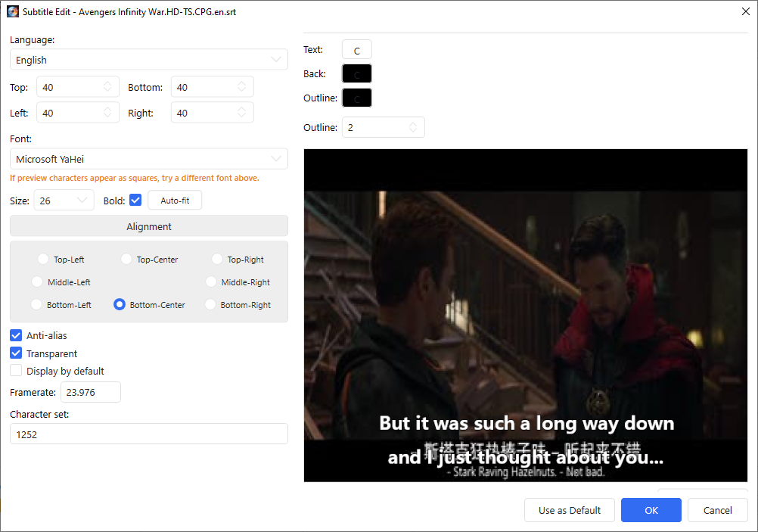Image resolution: width=758 pixels, height=532 pixels.
Task: Adjust the Bottom margin spinner arrows
Action: pos(242,86)
